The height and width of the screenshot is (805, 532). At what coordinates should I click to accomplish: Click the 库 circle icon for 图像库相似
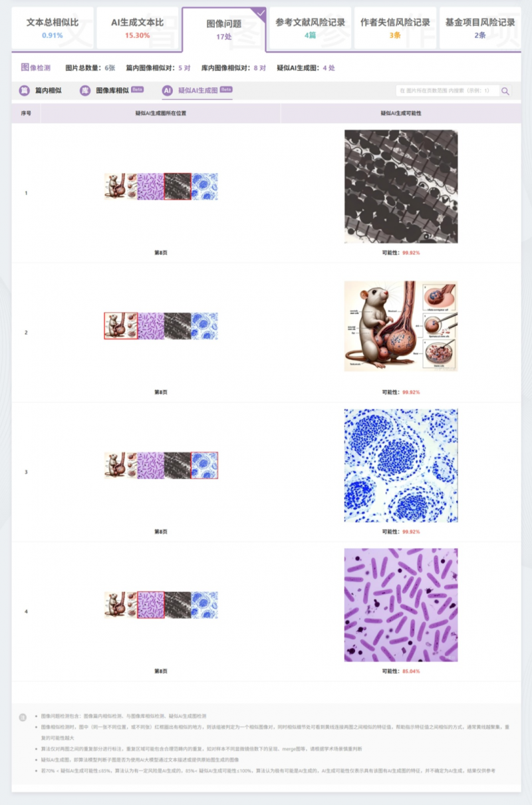(x=85, y=90)
